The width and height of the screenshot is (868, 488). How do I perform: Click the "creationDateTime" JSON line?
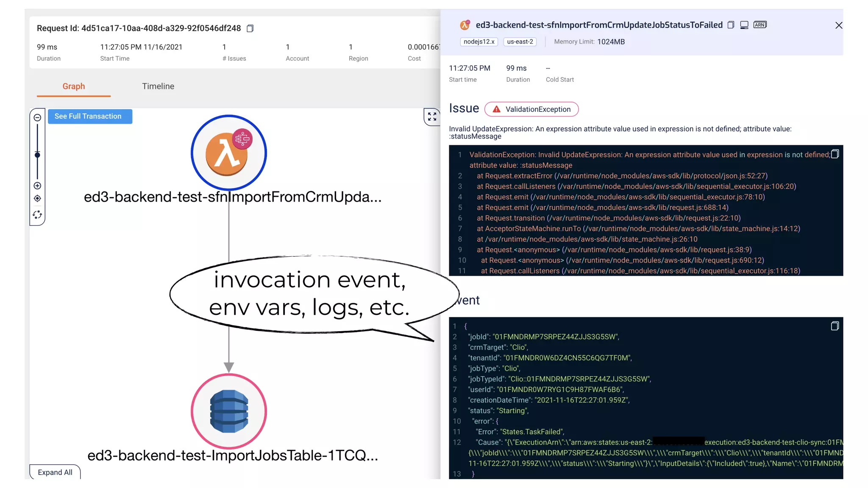coord(549,400)
